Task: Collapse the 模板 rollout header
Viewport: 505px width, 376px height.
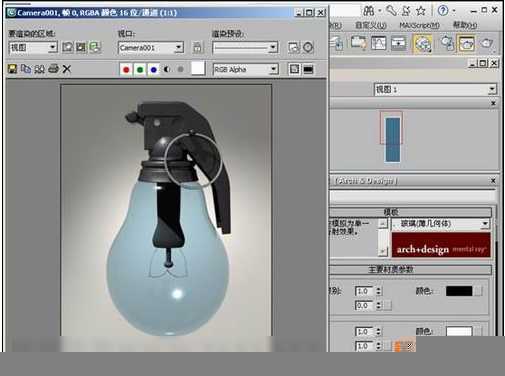Action: click(411, 212)
